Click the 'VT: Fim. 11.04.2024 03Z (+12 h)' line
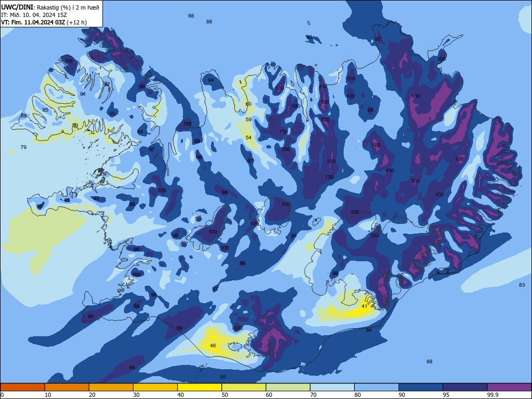The width and height of the screenshot is (532, 399). click(44, 22)
